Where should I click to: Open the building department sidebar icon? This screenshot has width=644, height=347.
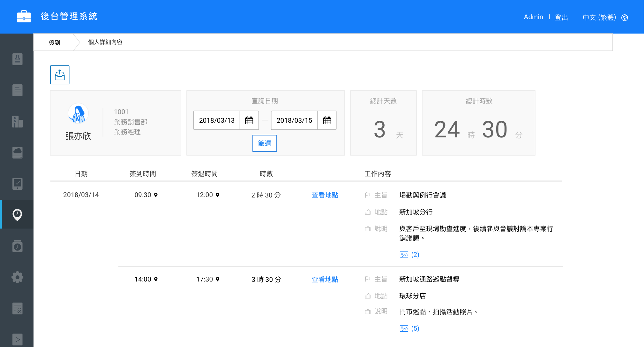(x=17, y=121)
